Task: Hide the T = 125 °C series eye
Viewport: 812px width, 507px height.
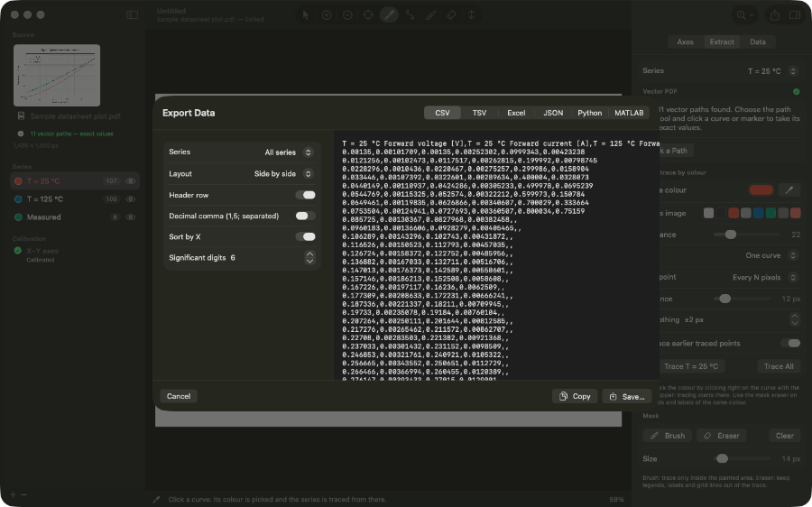Action: 131,199
